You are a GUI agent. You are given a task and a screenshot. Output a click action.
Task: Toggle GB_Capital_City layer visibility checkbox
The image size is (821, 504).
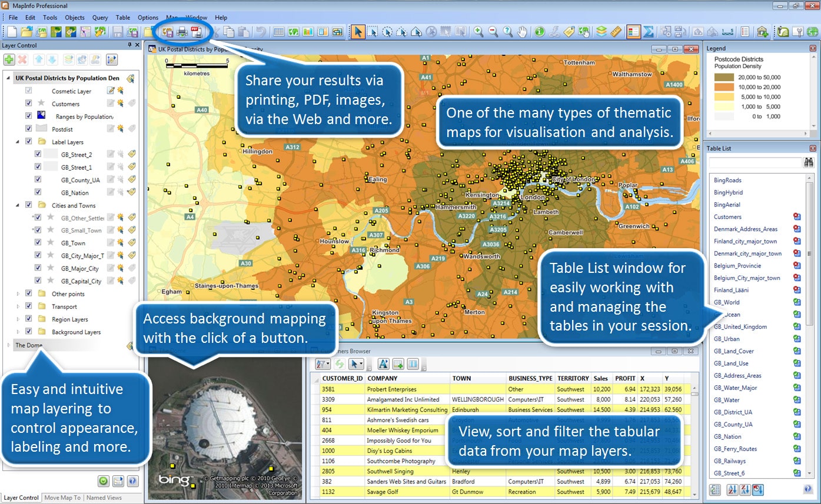pyautogui.click(x=38, y=281)
